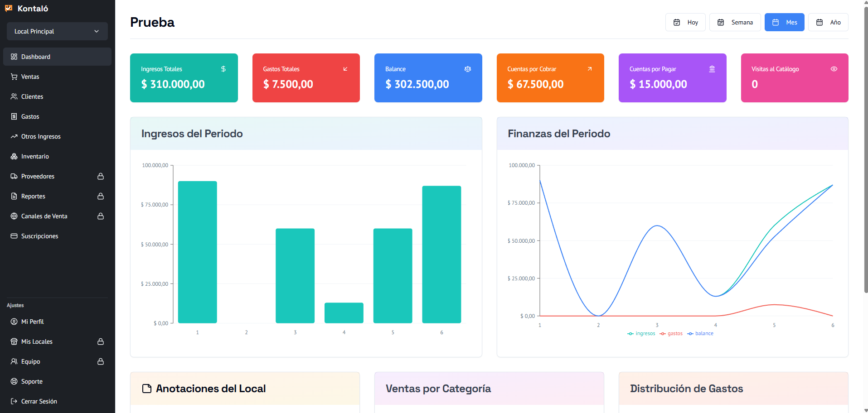The width and height of the screenshot is (868, 413).
Task: Click the vertical page scrollbar
Action: (866, 149)
